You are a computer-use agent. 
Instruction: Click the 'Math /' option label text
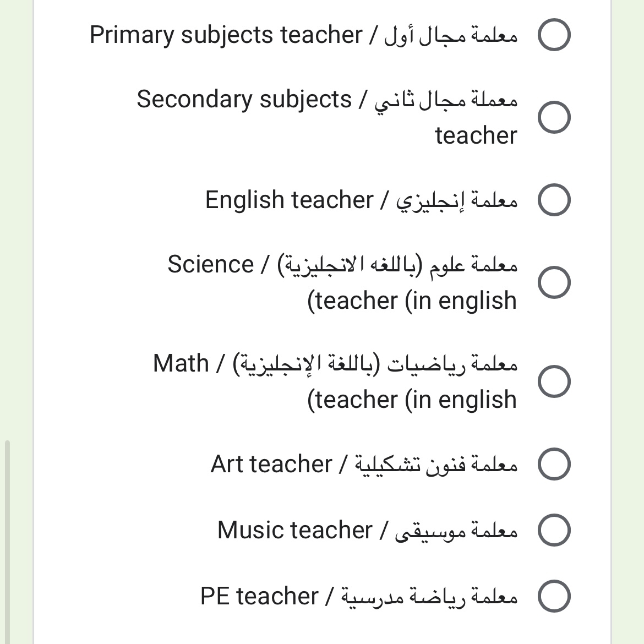tap(189, 363)
